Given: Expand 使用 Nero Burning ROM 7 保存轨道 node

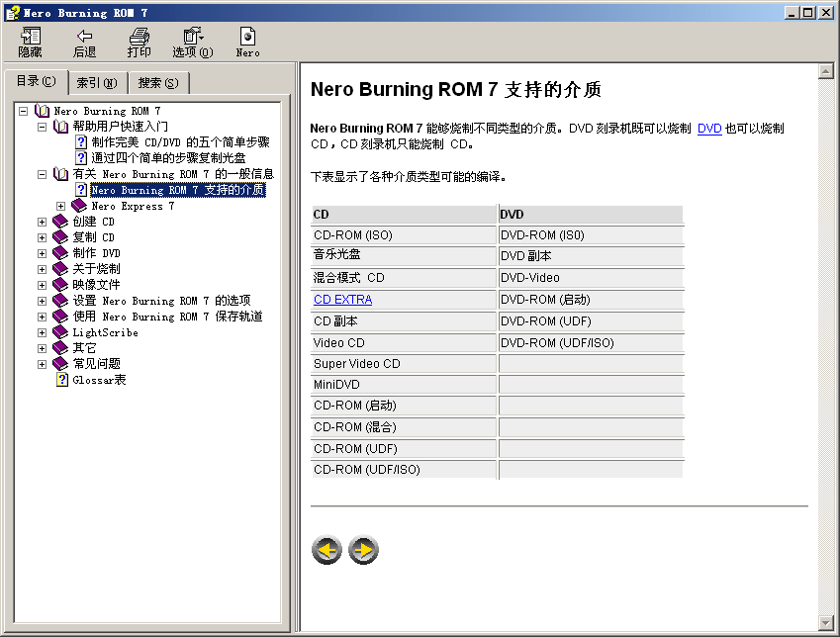Looking at the screenshot, I should click(42, 318).
